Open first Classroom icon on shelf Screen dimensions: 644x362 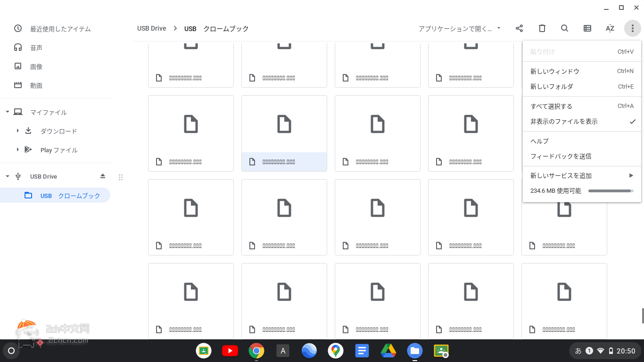pyautogui.click(x=204, y=351)
